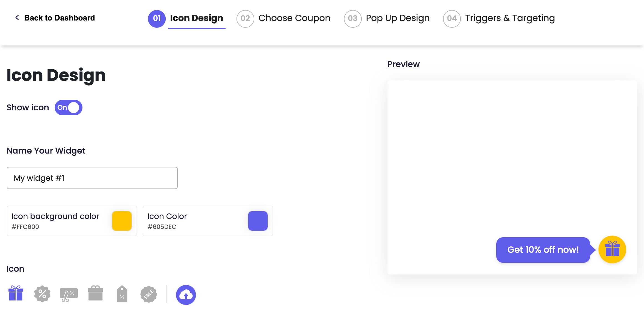Choose the price tag percent icon
Image resolution: width=644 pixels, height=316 pixels.
click(122, 294)
